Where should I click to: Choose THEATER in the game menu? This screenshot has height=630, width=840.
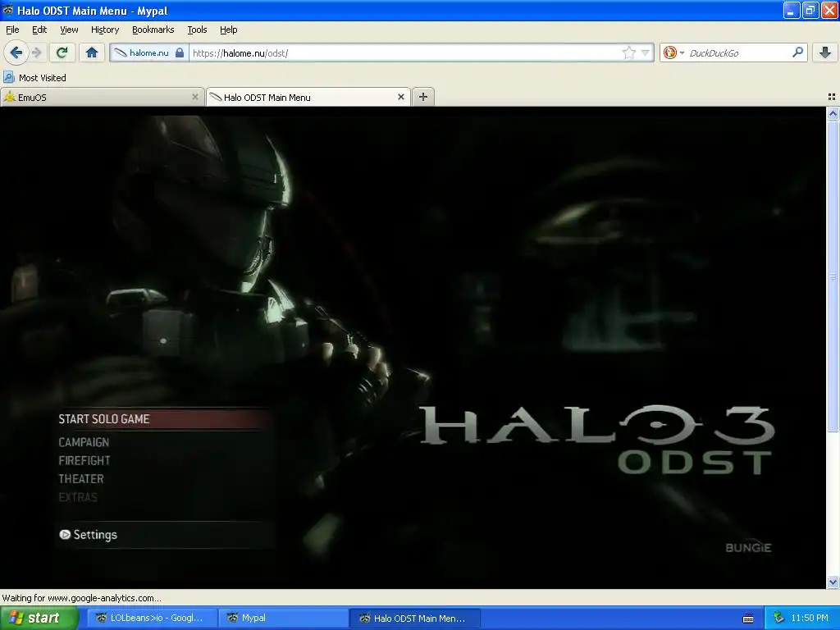[x=81, y=478]
